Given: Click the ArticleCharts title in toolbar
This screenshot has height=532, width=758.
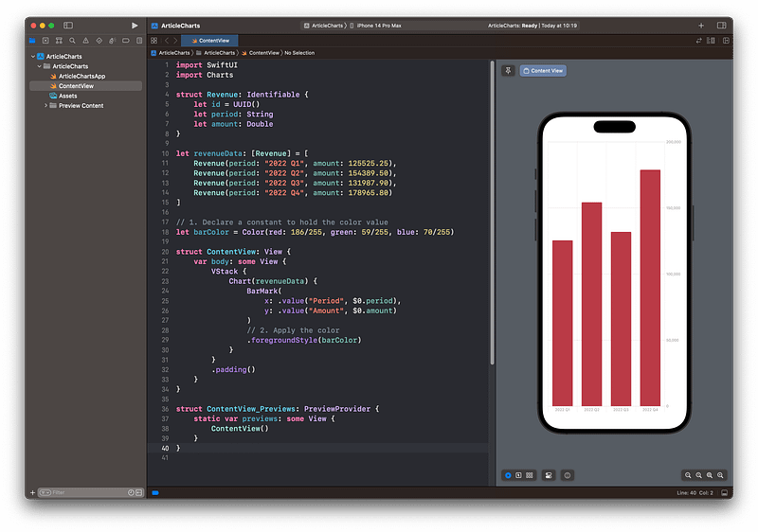Looking at the screenshot, I should pos(180,26).
